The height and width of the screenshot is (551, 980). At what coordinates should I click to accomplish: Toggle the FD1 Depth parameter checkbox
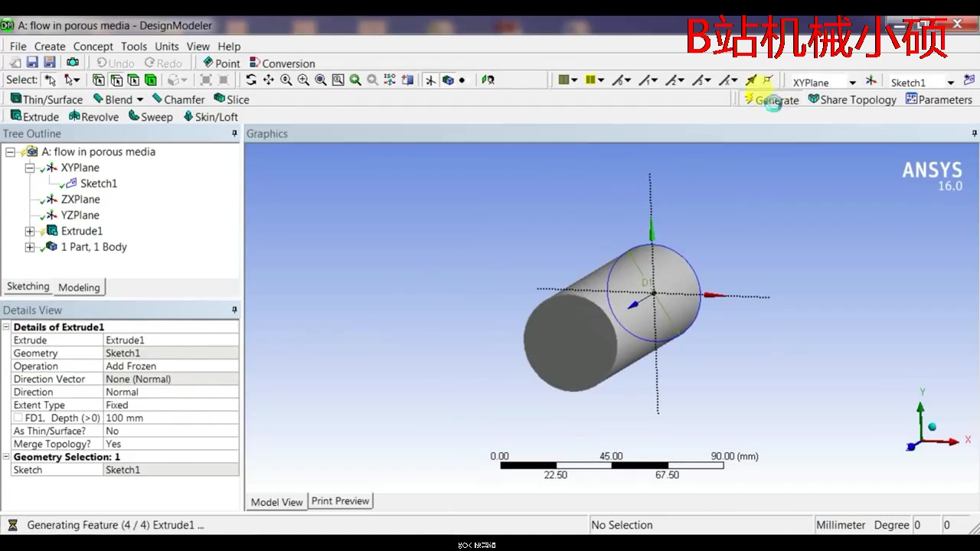coord(19,418)
